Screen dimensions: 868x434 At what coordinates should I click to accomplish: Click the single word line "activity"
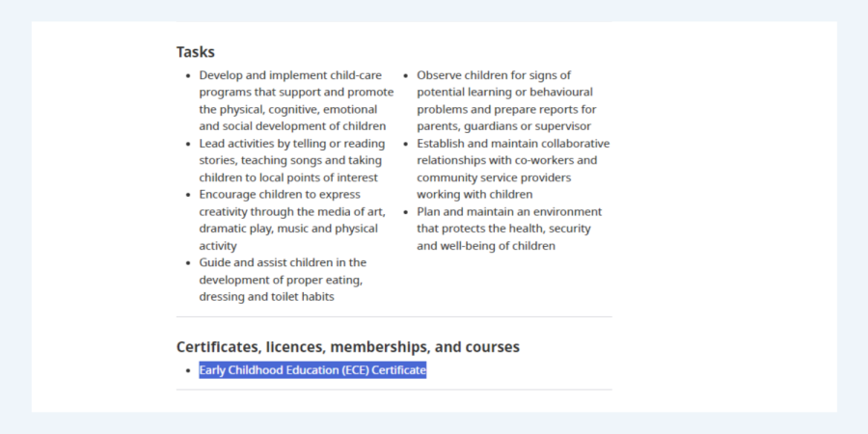coord(218,246)
